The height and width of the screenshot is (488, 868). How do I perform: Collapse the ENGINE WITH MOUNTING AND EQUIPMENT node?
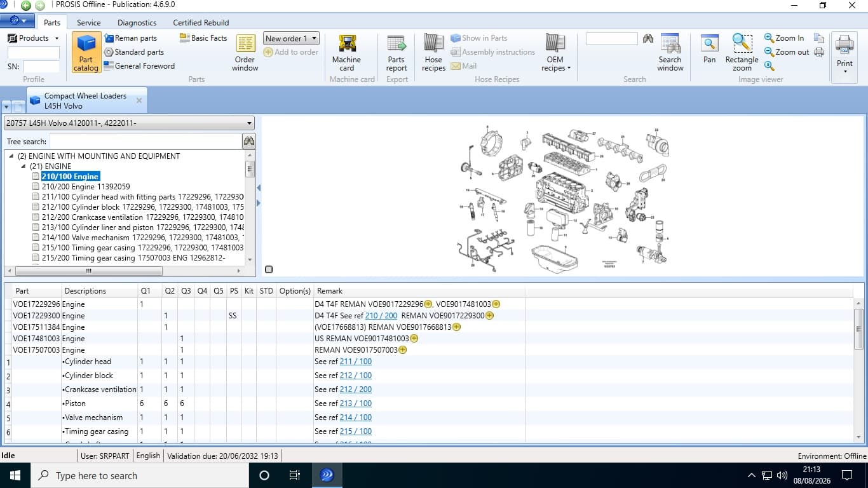(12, 156)
